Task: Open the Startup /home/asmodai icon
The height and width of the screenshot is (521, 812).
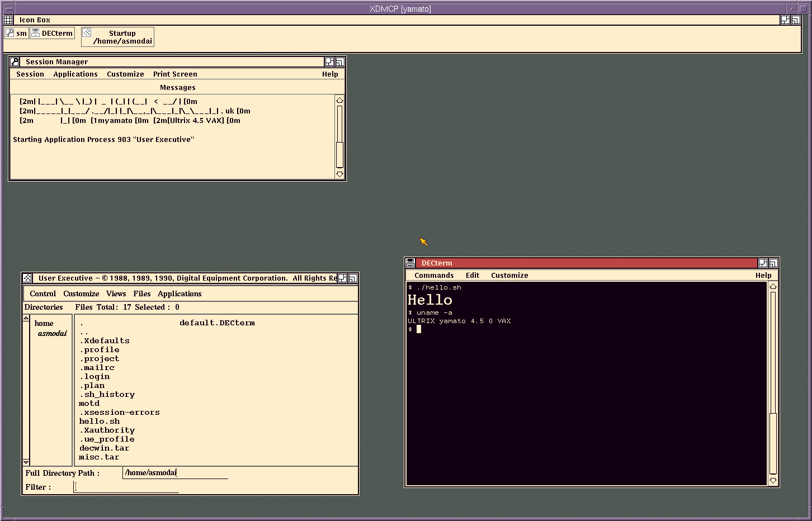Action: coord(117,37)
